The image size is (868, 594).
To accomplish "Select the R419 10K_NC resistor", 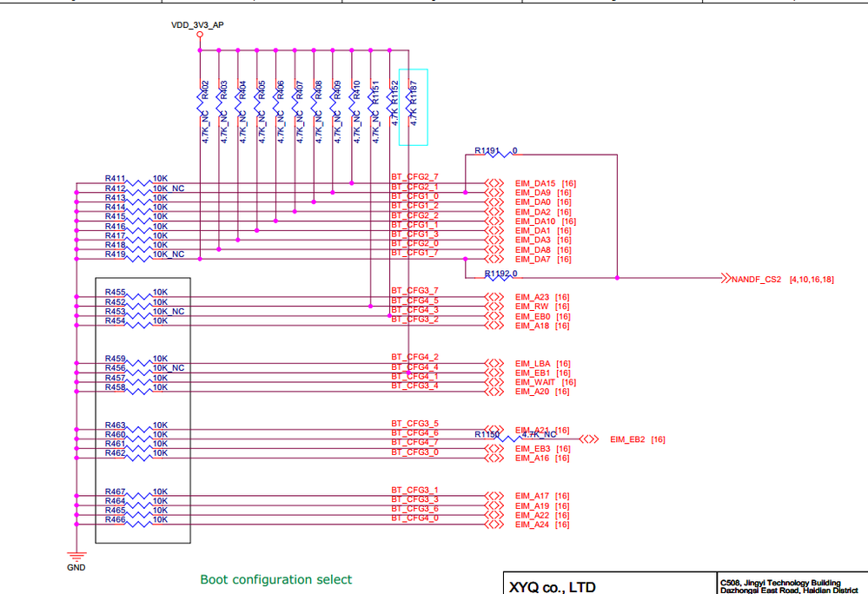I will click(x=138, y=258).
